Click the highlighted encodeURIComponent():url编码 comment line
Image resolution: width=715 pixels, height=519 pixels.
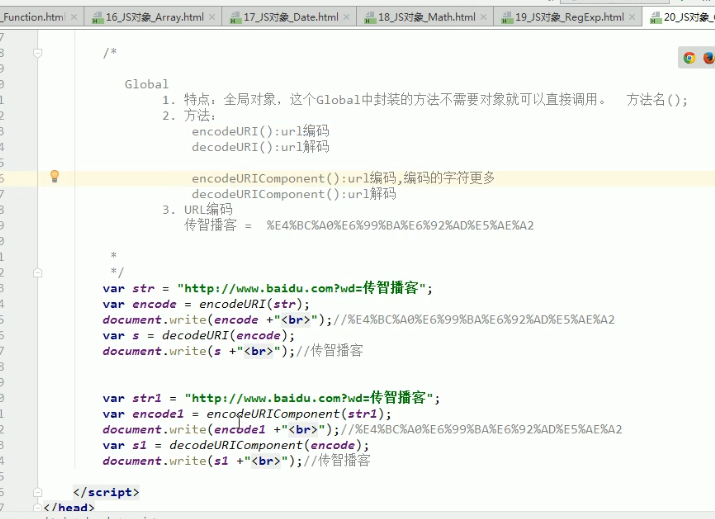point(343,178)
